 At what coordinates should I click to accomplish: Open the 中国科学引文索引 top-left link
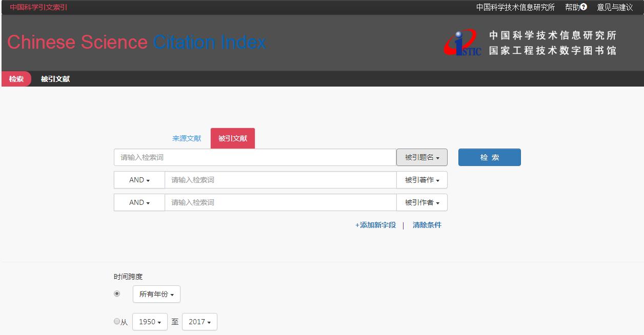coord(38,7)
